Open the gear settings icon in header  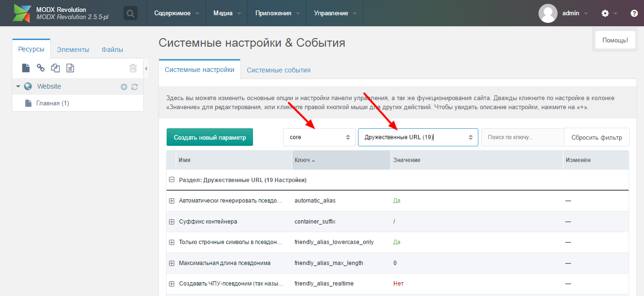[x=605, y=13]
